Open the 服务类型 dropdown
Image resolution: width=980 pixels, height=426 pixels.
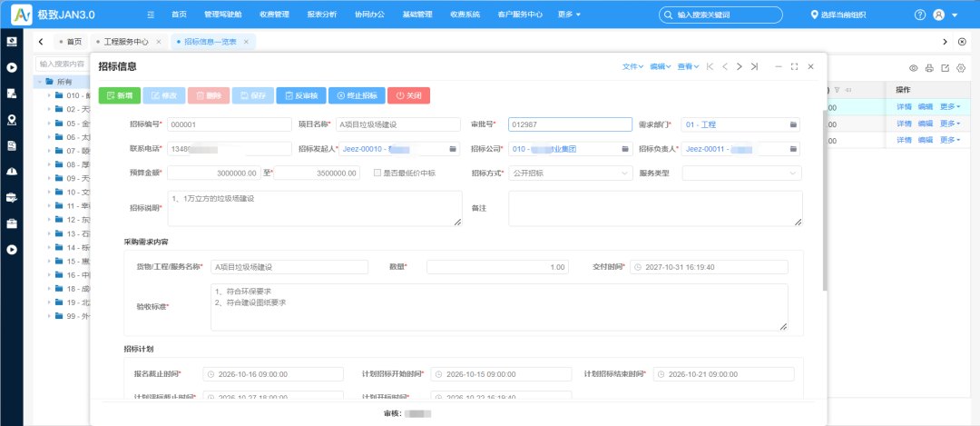[x=741, y=173]
